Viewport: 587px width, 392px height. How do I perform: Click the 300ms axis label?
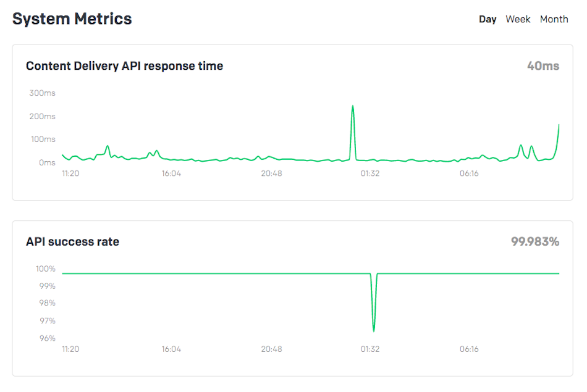click(x=42, y=93)
